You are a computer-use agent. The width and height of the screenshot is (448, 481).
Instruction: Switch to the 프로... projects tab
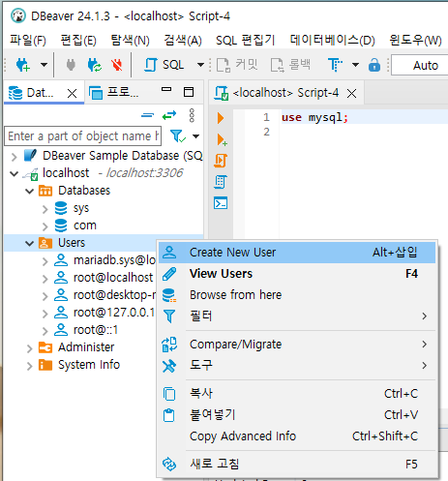[113, 93]
